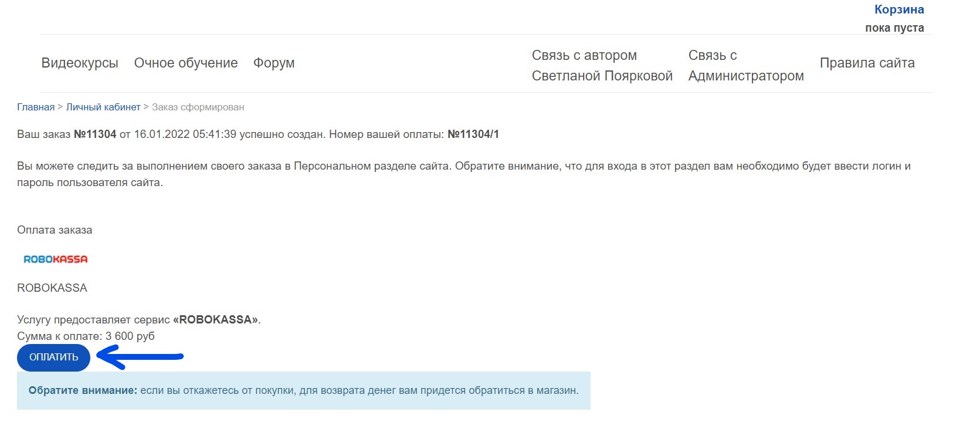
Task: Open the Видеокурсы menu item
Action: pyautogui.click(x=80, y=63)
